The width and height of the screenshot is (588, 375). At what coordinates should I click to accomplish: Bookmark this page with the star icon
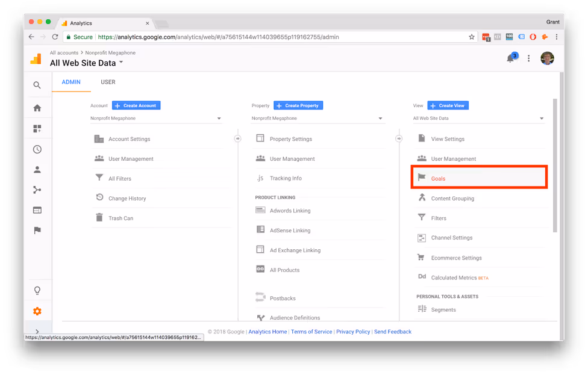coord(471,37)
